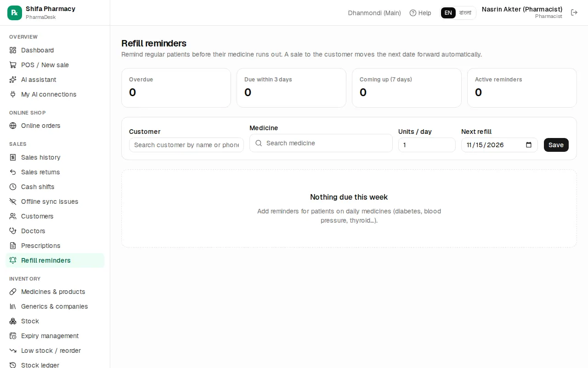Image resolution: width=588 pixels, height=368 pixels.
Task: Focus the Search medicine field
Action: 321,143
